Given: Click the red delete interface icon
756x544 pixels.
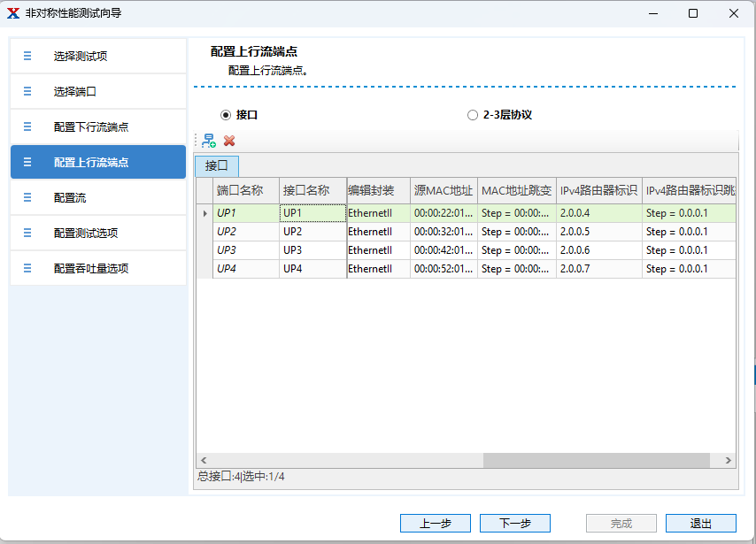Looking at the screenshot, I should click(229, 141).
